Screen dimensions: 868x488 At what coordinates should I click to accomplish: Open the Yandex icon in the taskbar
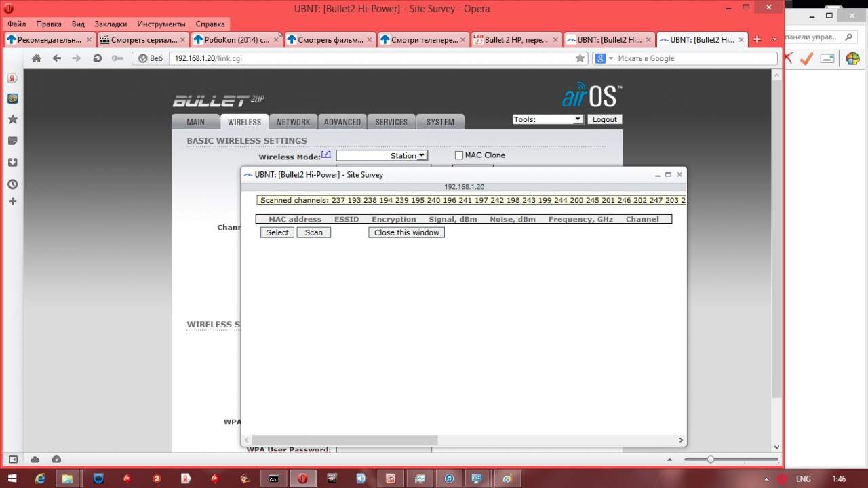click(x=185, y=479)
